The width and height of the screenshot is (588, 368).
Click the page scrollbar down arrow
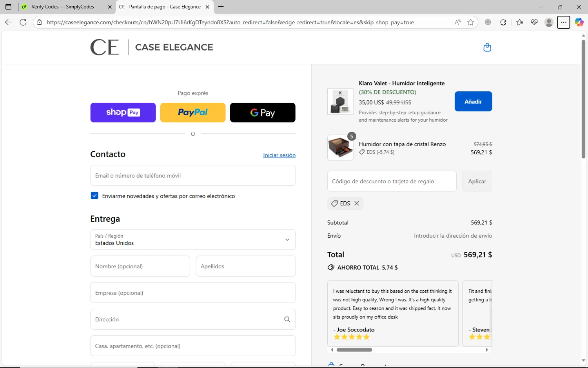583,361
